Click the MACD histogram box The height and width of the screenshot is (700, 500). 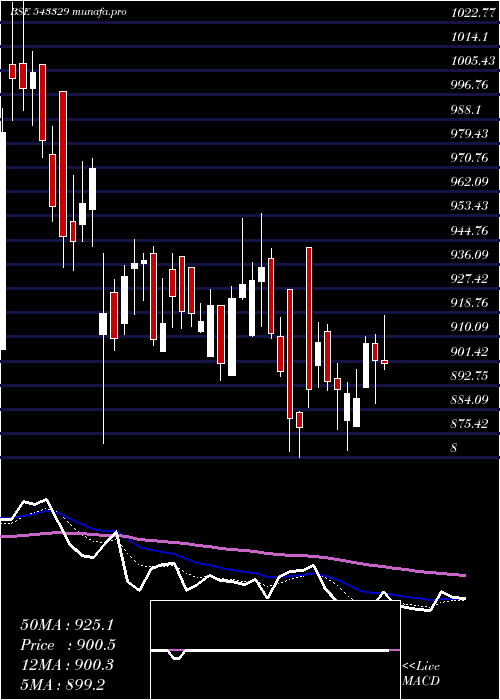coord(275,650)
